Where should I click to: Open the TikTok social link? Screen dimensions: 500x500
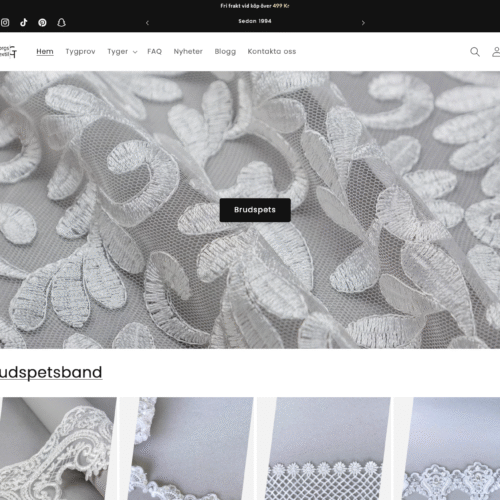pos(23,23)
